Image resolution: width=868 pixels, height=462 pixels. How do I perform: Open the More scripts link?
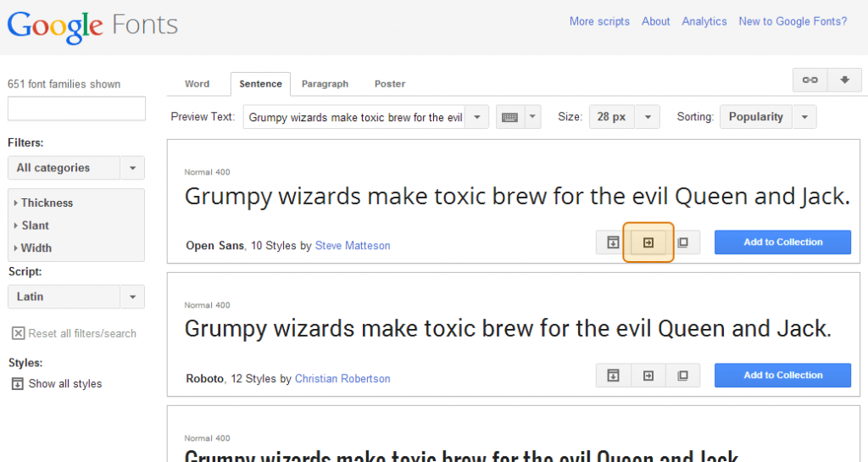click(x=599, y=21)
